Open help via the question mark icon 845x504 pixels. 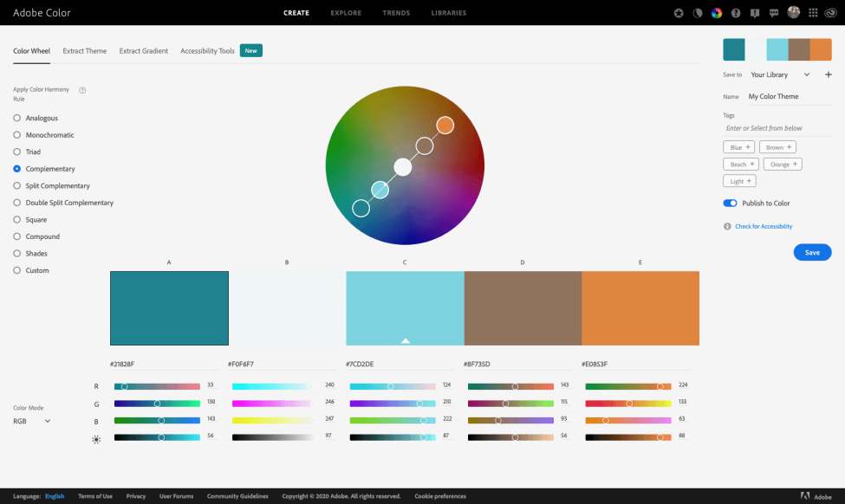point(736,13)
